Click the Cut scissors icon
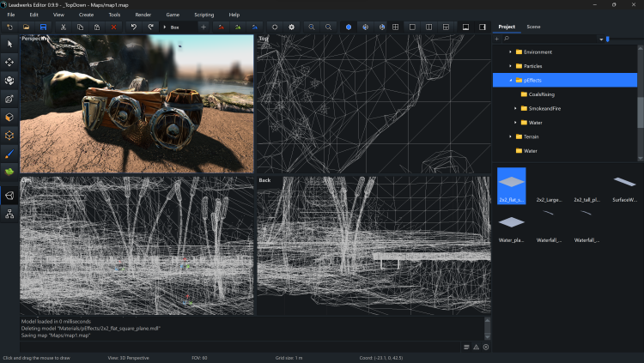The width and height of the screenshot is (644, 363). (64, 27)
